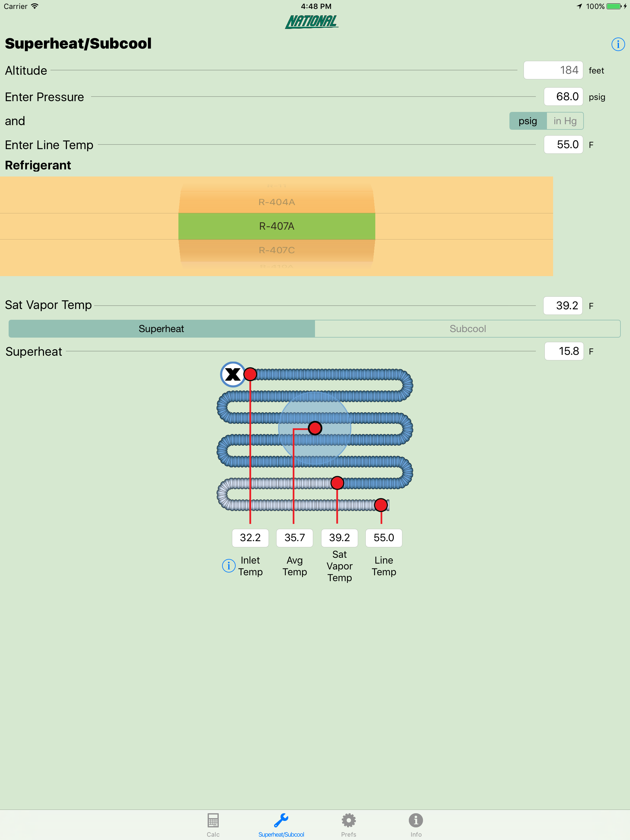Tap the red line temp marker dot
The height and width of the screenshot is (840, 630).
tap(381, 505)
